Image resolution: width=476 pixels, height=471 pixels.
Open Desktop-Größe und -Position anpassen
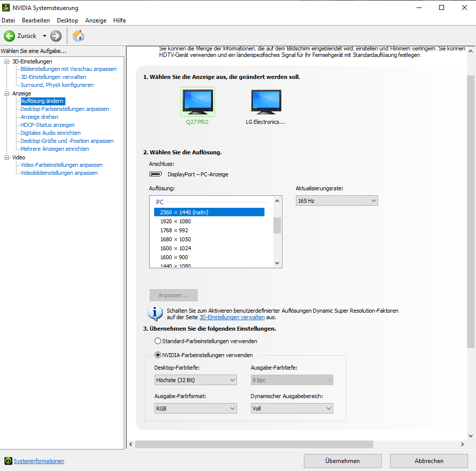click(67, 141)
